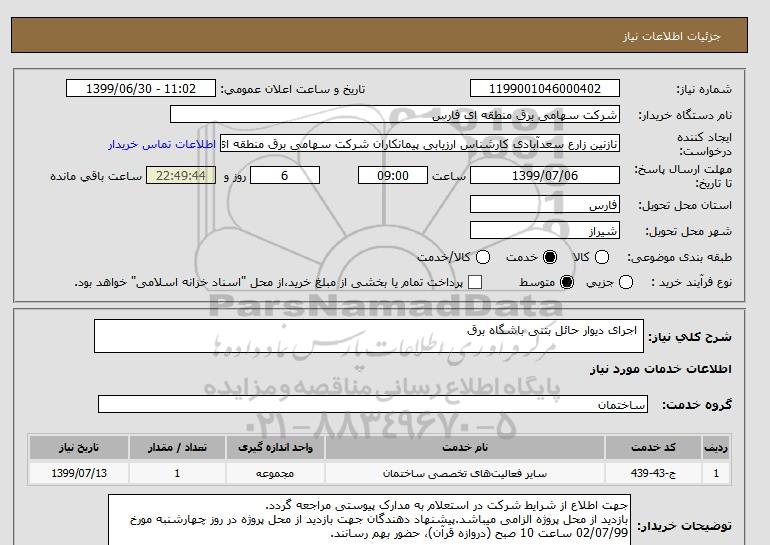Click the cell سایر فعالیت‌های تخصصی ساختمان
This screenshot has width=770, height=545.
[465, 473]
